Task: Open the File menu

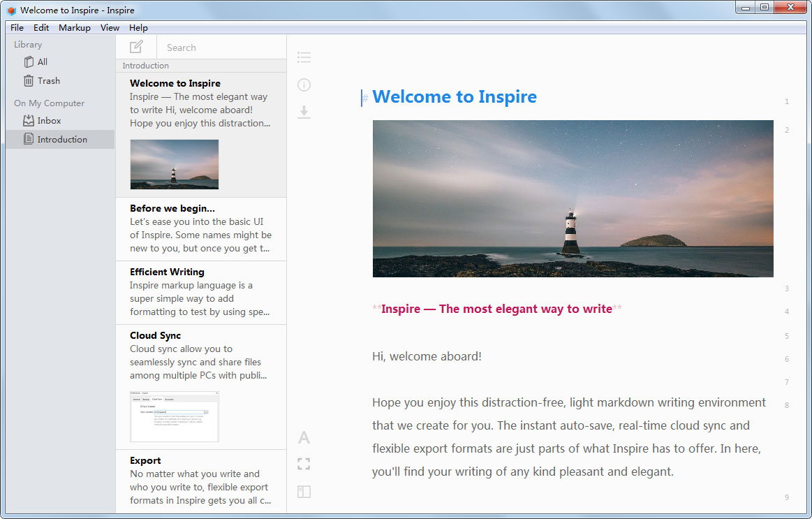Action: [x=17, y=27]
